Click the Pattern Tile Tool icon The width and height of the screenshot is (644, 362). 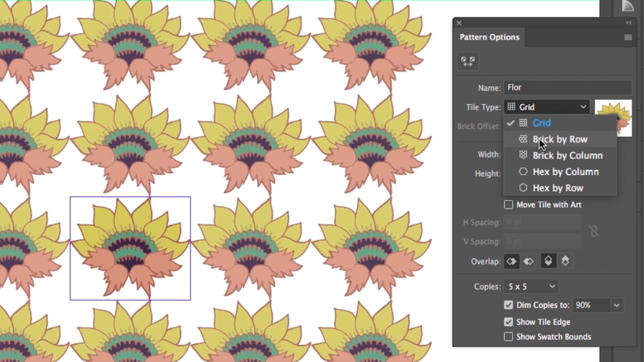pos(468,61)
